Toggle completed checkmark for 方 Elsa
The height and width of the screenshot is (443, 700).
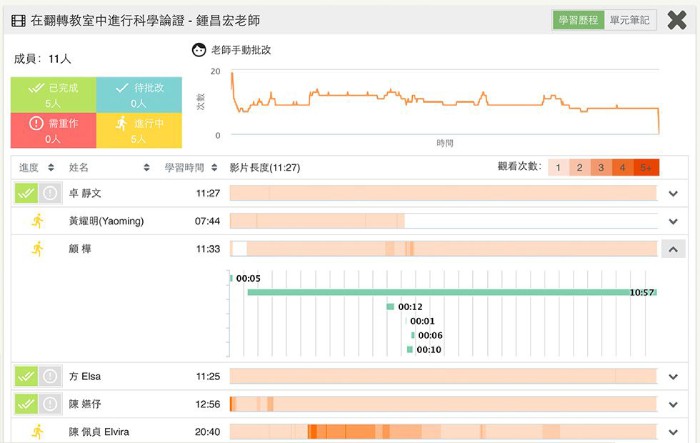[x=26, y=377]
